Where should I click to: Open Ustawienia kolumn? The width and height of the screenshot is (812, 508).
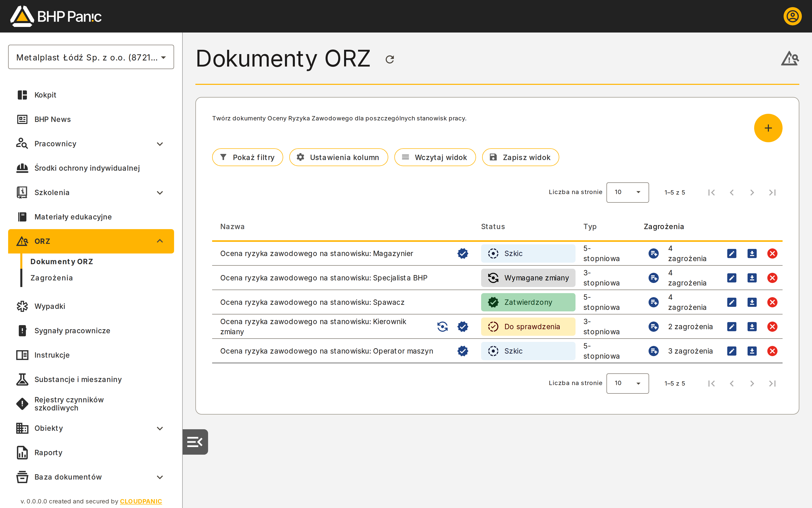(x=338, y=157)
